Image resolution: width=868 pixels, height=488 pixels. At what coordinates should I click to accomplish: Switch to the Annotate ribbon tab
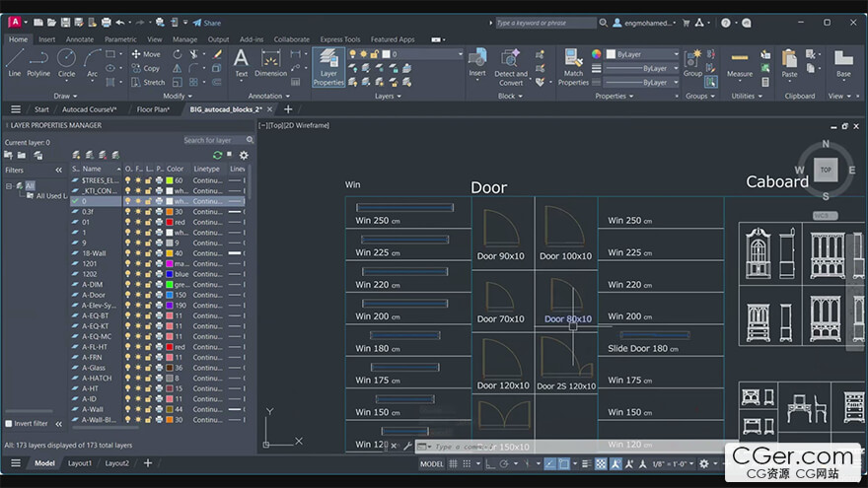coord(80,39)
